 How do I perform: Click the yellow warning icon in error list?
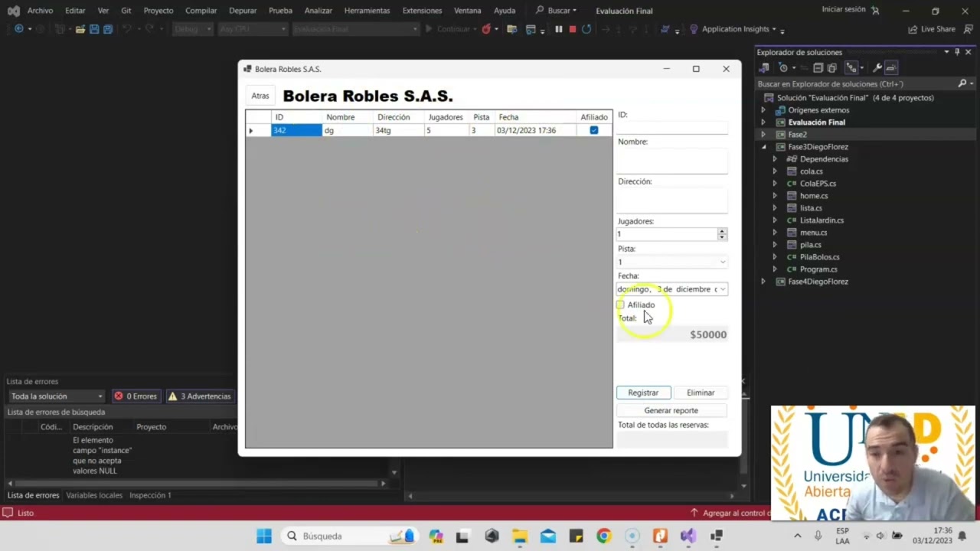(x=172, y=396)
